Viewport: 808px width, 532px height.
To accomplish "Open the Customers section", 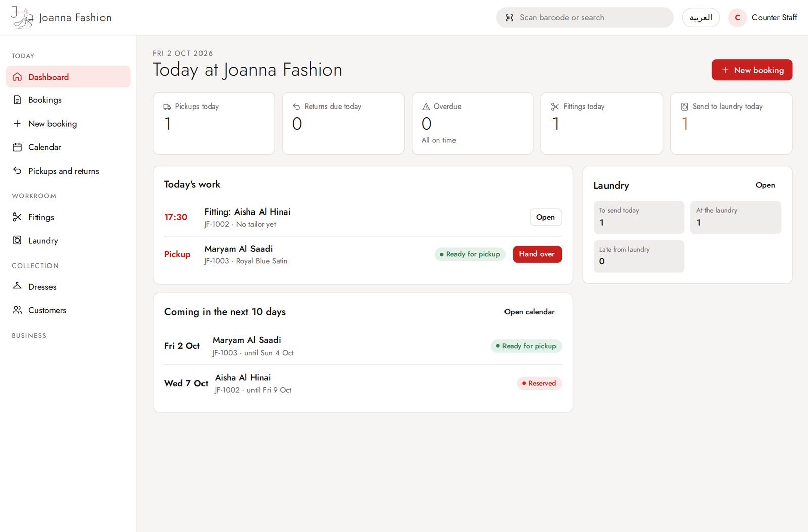I will coord(68,310).
